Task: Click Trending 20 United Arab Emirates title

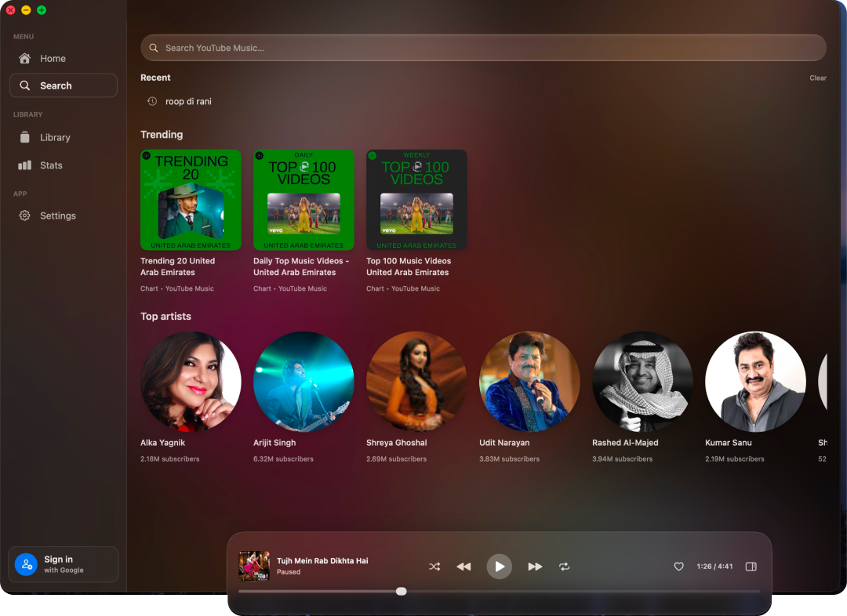Action: [x=178, y=266]
